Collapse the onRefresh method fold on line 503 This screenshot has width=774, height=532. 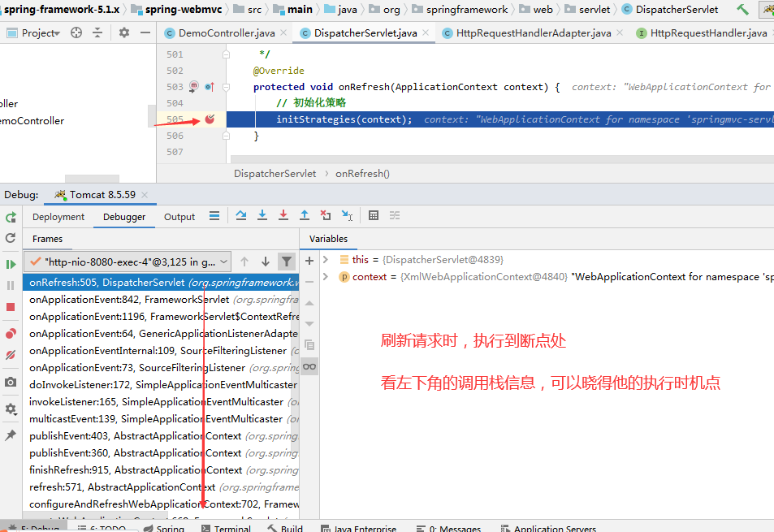(x=226, y=88)
